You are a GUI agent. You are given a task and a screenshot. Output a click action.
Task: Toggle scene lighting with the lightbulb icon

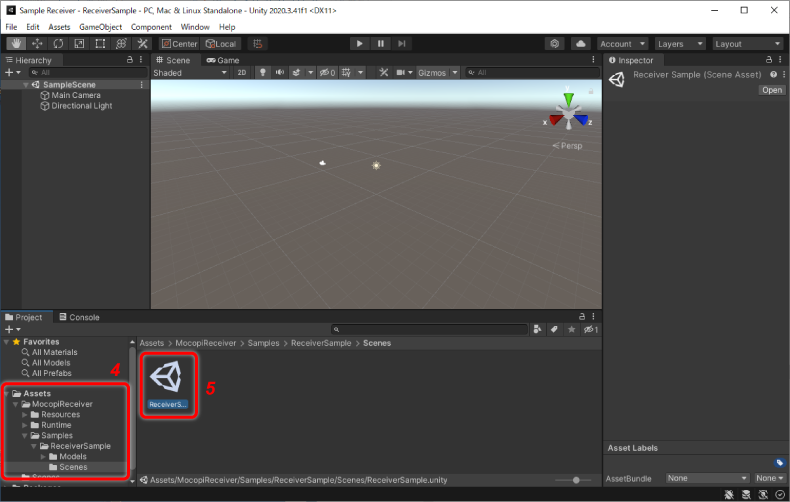click(263, 73)
